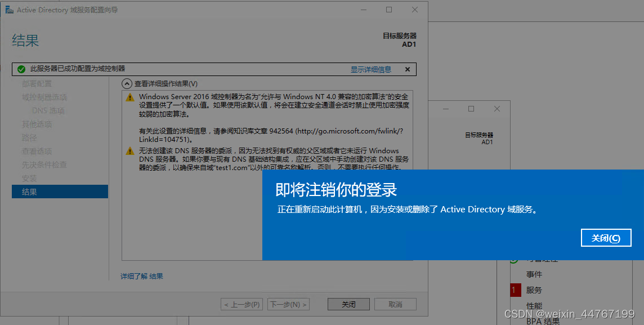Select DNS 选项 step in sidebar
Image resolution: width=644 pixels, height=325 pixels.
click(48, 111)
